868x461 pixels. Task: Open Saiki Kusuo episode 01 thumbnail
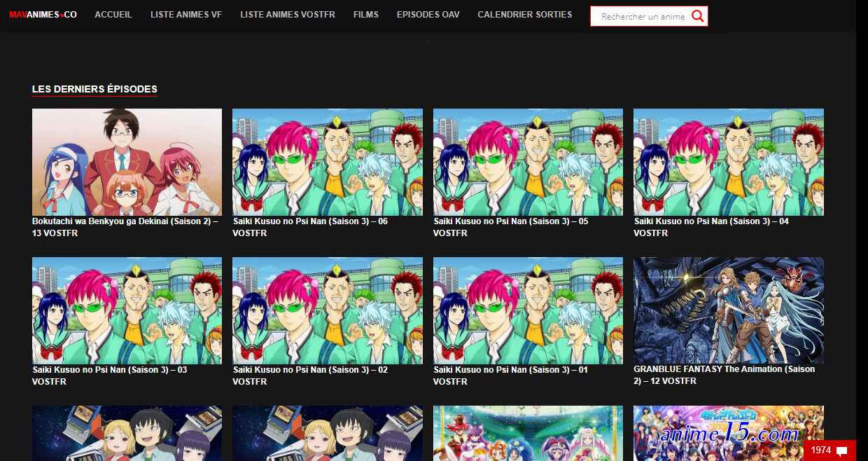[528, 310]
